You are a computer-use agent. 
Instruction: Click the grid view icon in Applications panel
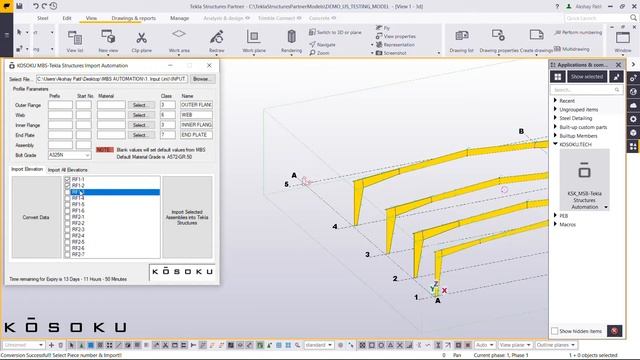[x=558, y=77]
